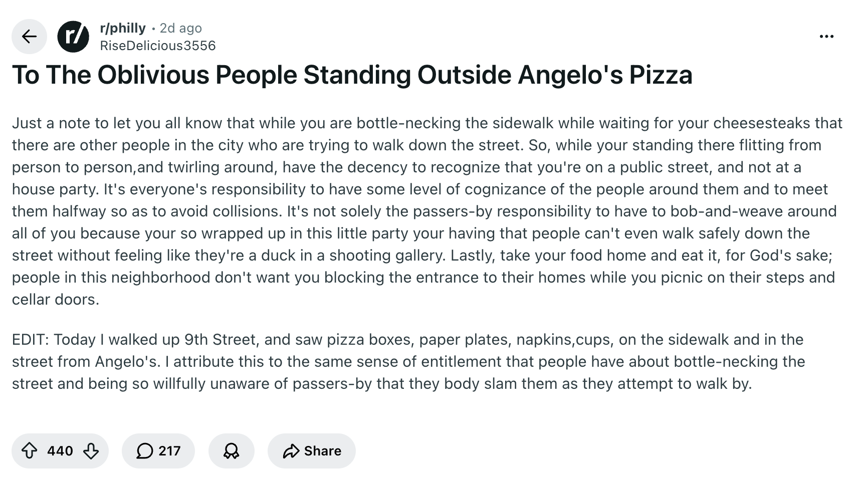This screenshot has width=868, height=479.
Task: Visit the RiseDelicious3556 user profile
Action: 158,46
